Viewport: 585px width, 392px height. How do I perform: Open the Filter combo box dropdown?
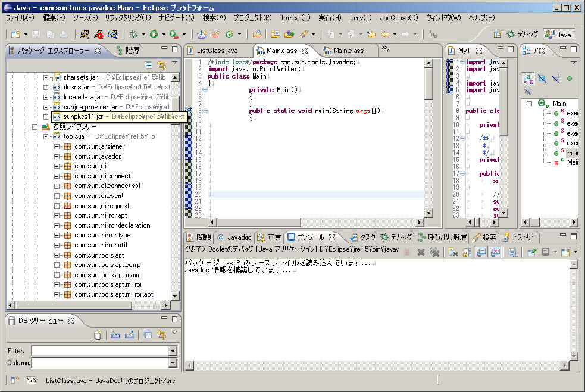pyautogui.click(x=173, y=350)
